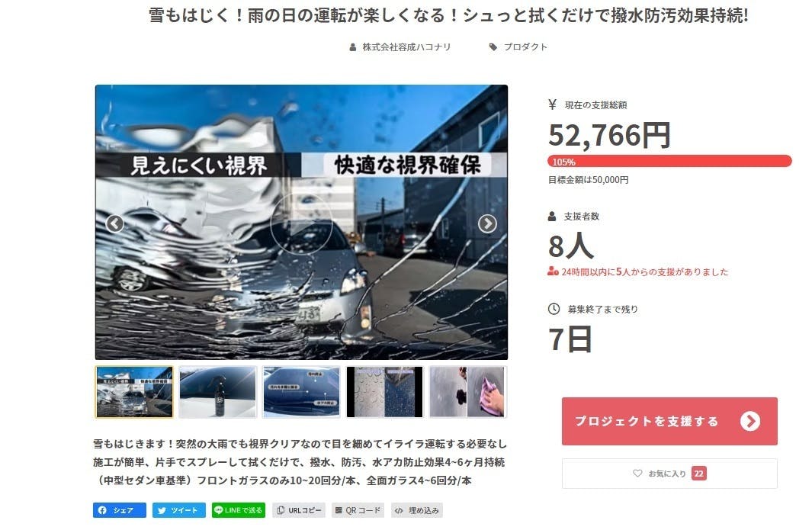This screenshot has width=812, height=530.
Task: Select thumbnail showing the spray bottle
Action: click(x=217, y=392)
